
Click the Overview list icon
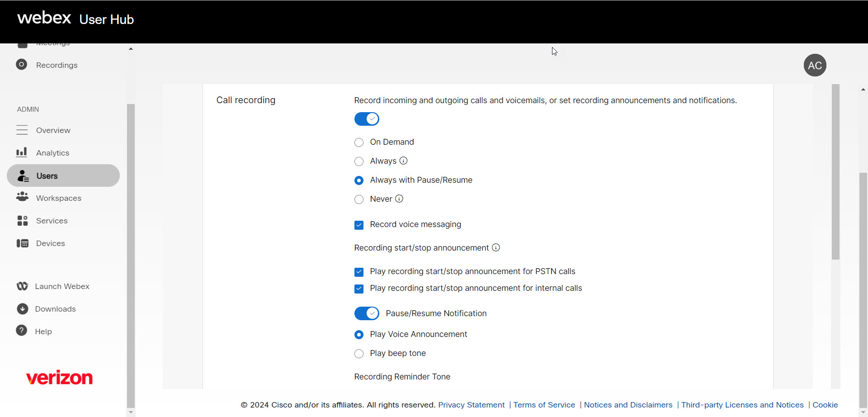[x=22, y=130]
